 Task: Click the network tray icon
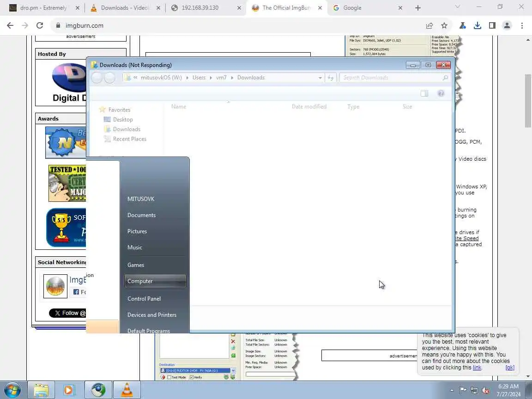click(x=474, y=391)
